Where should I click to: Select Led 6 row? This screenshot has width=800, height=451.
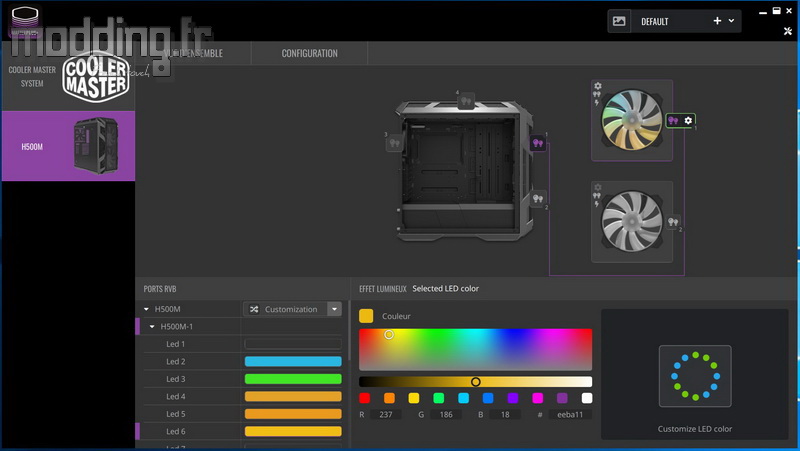(x=242, y=431)
